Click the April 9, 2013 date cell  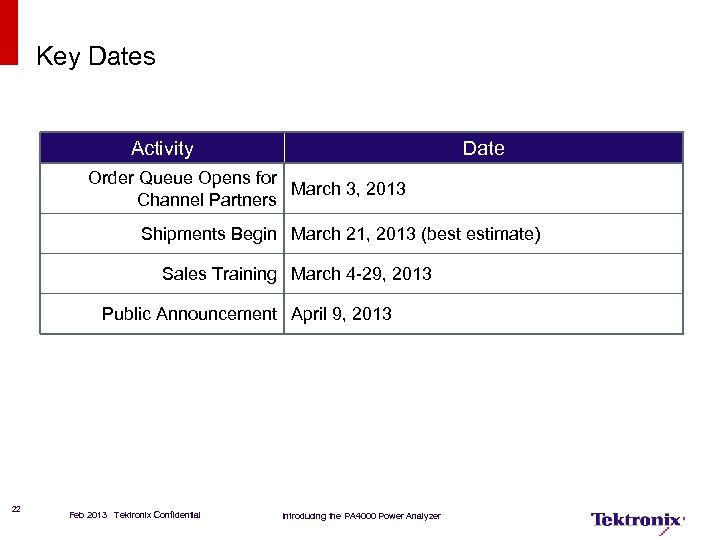tap(341, 314)
